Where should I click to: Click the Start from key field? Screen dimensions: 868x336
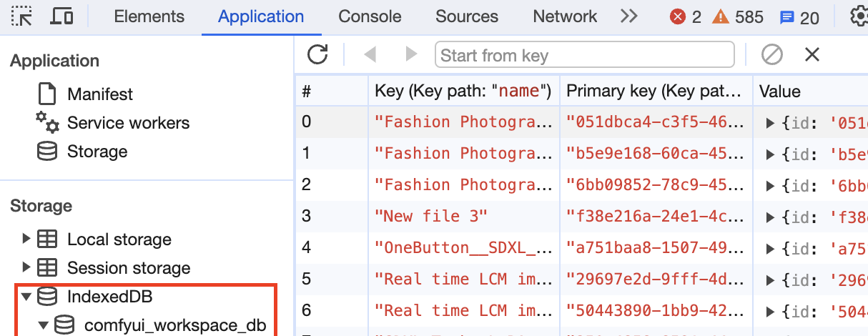(584, 55)
